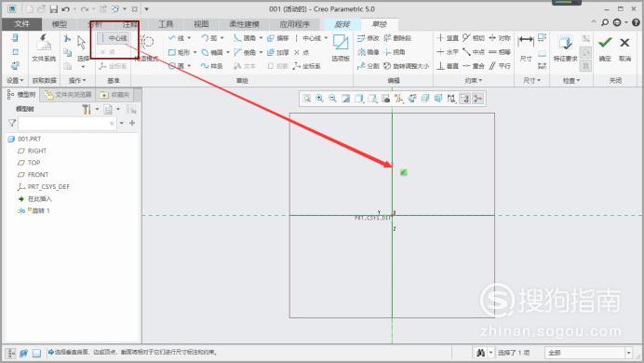
Task: Open the sketch 中心线 dropdown arrow
Action: (326, 38)
